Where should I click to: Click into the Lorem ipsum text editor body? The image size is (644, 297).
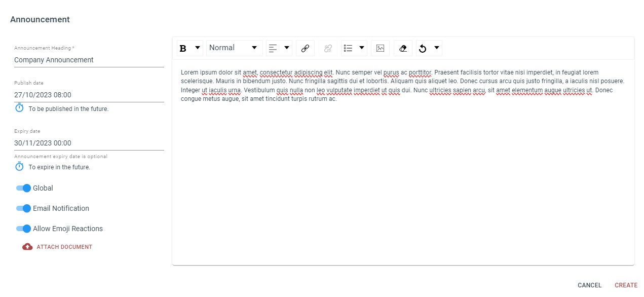tap(403, 162)
